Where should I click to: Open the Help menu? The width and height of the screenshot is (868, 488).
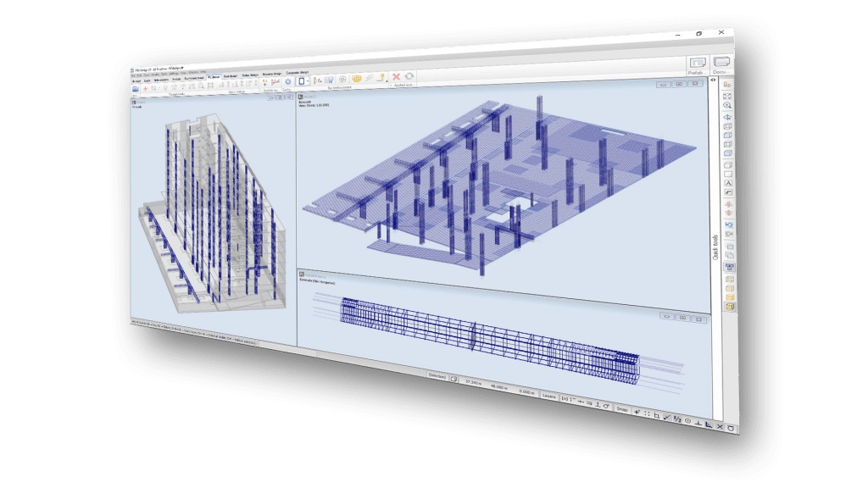[x=203, y=71]
